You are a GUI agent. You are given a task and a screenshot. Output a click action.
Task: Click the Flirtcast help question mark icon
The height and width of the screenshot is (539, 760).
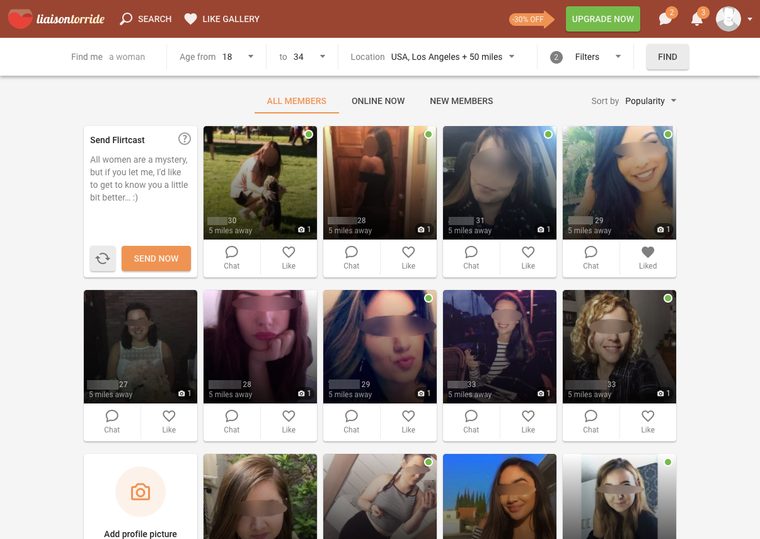pos(184,139)
